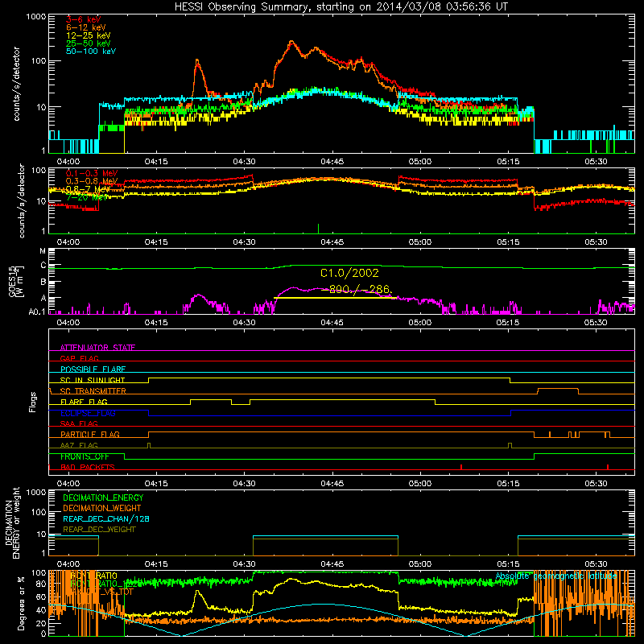This screenshot has width=644, height=644.
Task: Click the yellow 12-25 keV legend entry
Action: point(89,35)
